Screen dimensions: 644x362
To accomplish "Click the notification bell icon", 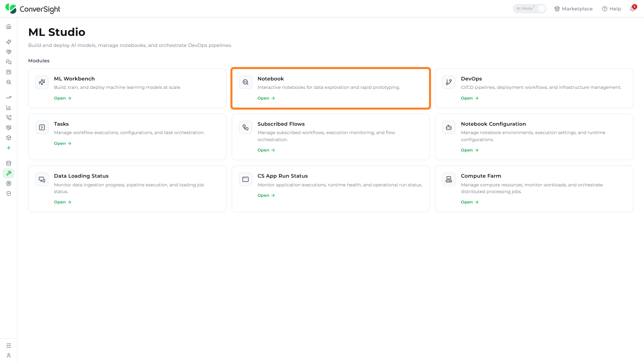I will tap(633, 9).
